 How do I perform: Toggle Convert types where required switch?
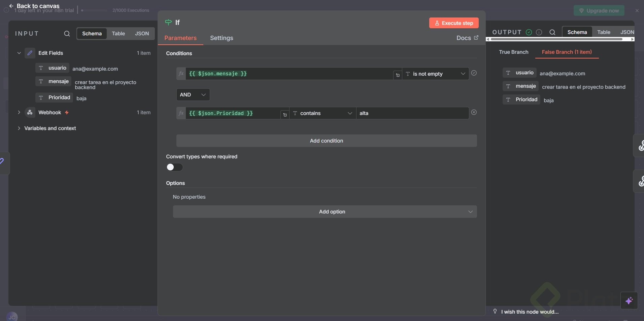click(174, 167)
